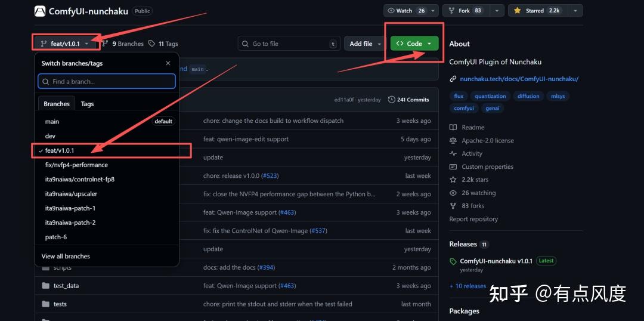Open View all branches link
This screenshot has height=321, width=644.
click(66, 256)
